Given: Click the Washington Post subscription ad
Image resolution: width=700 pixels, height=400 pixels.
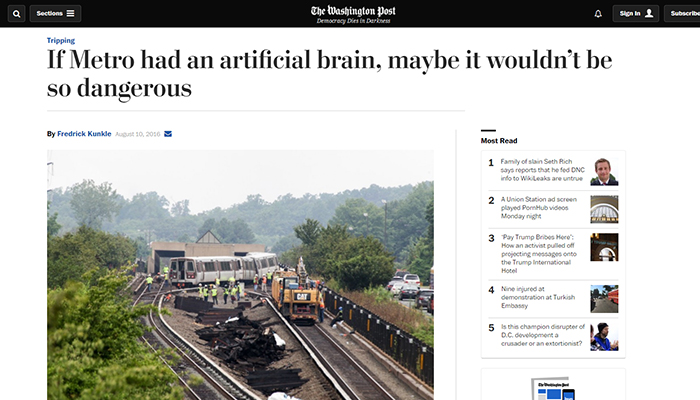Looking at the screenshot, I should (x=553, y=386).
